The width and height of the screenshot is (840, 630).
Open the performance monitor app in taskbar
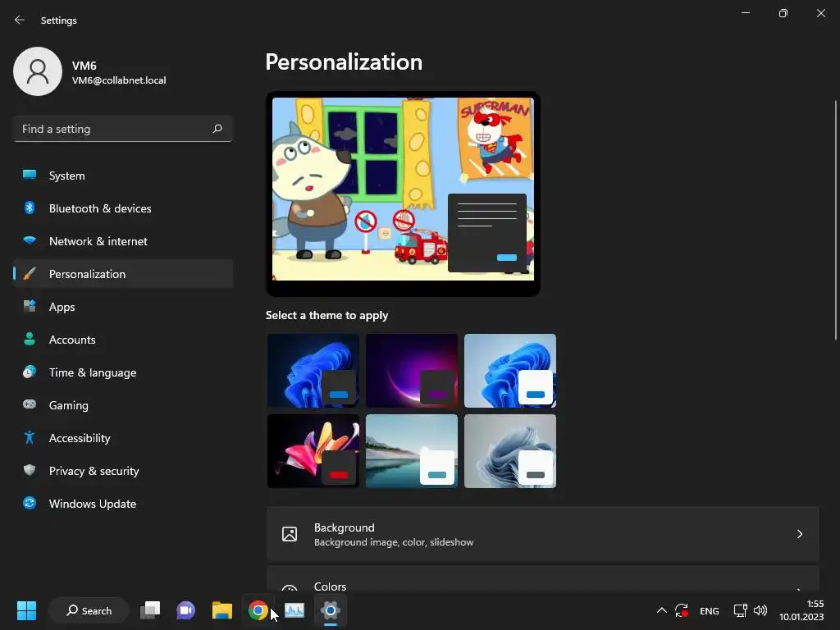(x=294, y=610)
